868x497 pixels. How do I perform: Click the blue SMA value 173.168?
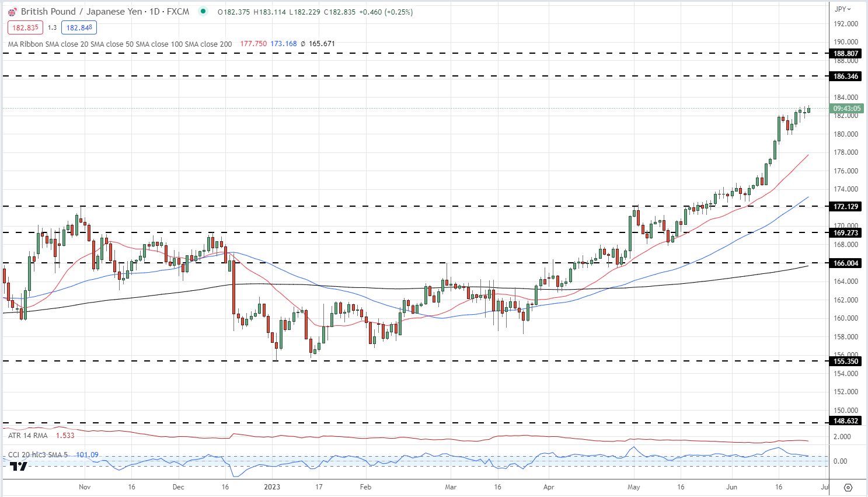[284, 44]
